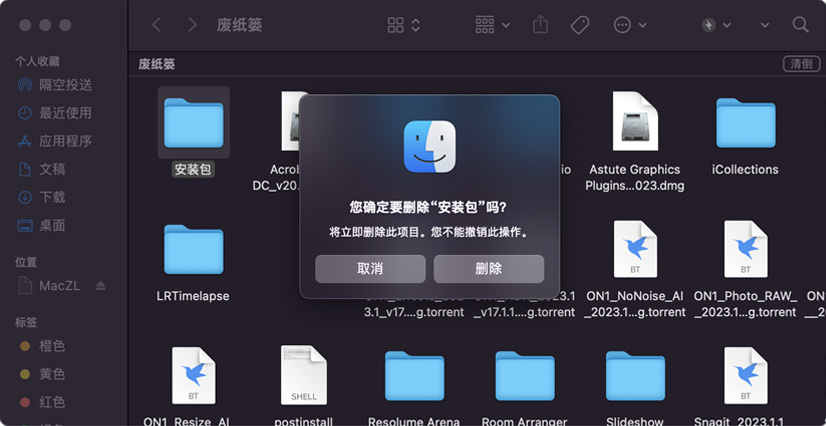Open the group-by options dropdown

click(492, 25)
